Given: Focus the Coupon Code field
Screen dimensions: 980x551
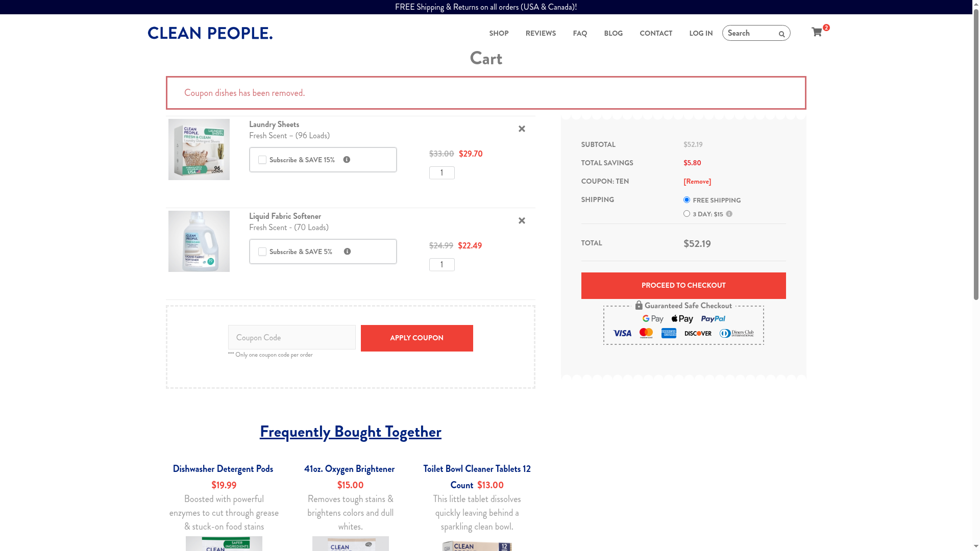Looking at the screenshot, I should tap(292, 337).
